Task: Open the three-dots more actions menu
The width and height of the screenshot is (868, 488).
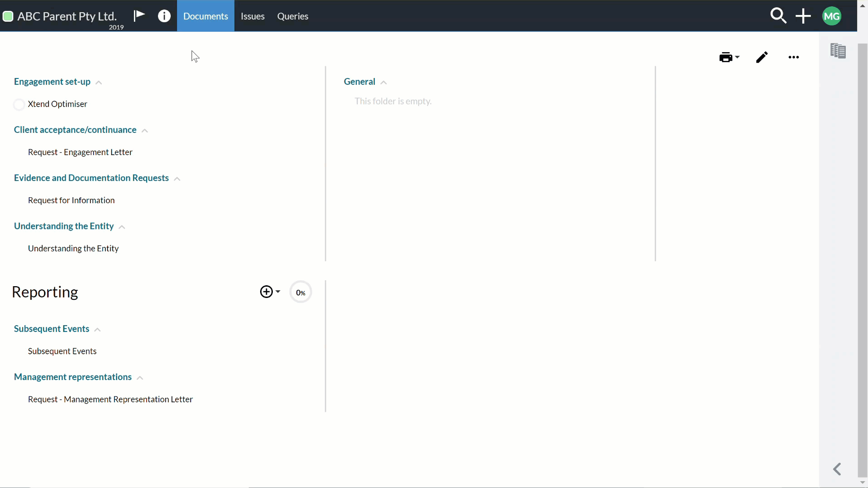Action: coord(794,57)
